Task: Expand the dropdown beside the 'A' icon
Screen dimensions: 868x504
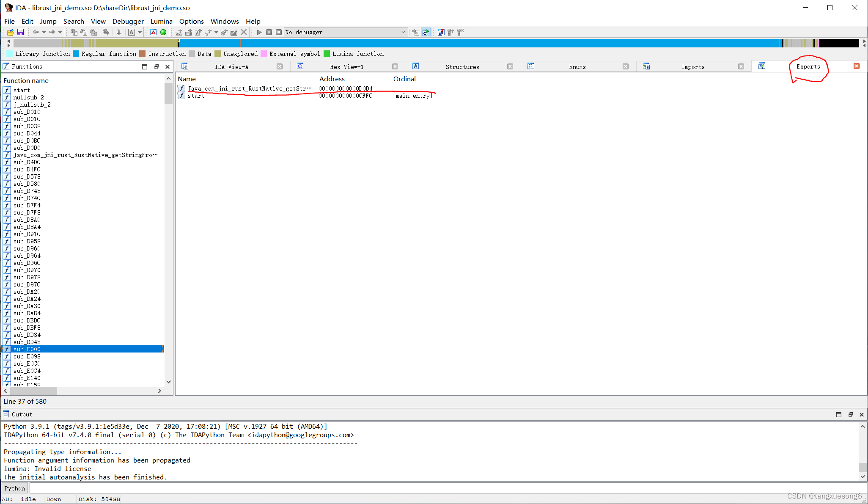Action: pos(140,32)
